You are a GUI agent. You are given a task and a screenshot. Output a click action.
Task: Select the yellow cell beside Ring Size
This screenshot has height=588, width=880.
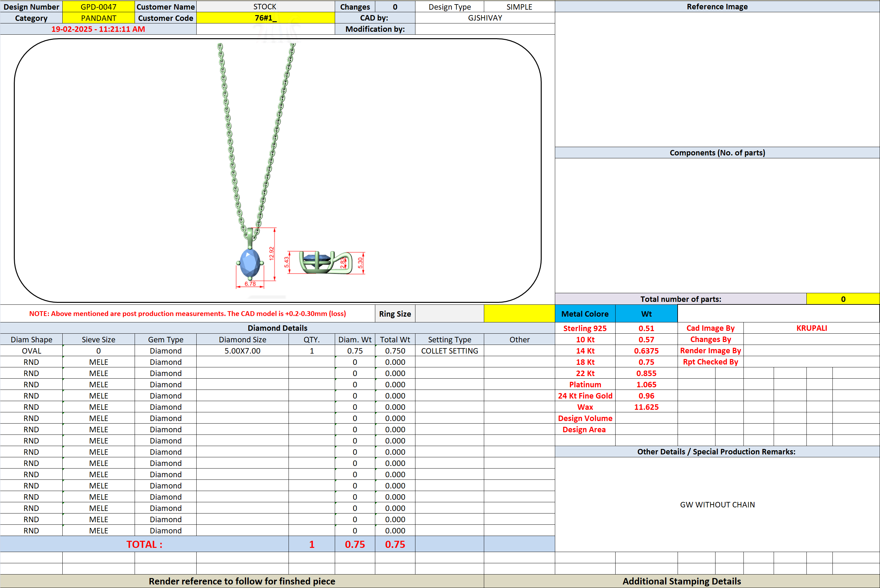click(x=519, y=313)
